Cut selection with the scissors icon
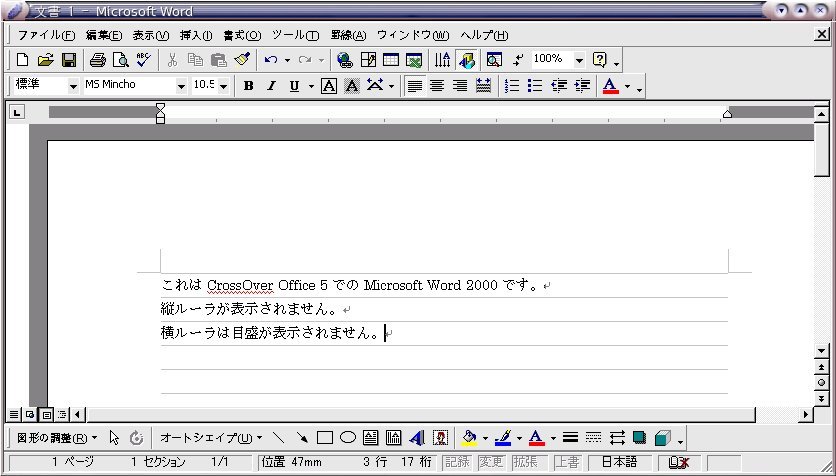The image size is (836, 476). tap(172, 60)
